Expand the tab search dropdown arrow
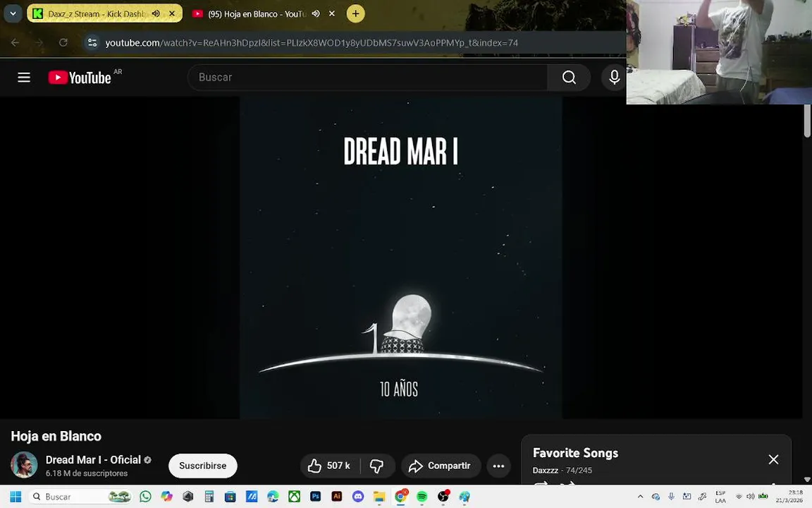Viewport: 812px width, 508px height. tap(13, 13)
